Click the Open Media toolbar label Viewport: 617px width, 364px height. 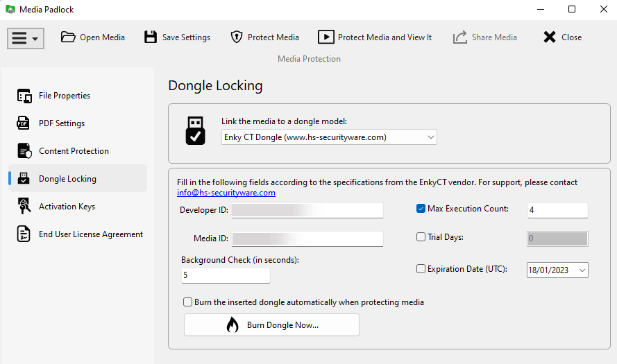[102, 37]
